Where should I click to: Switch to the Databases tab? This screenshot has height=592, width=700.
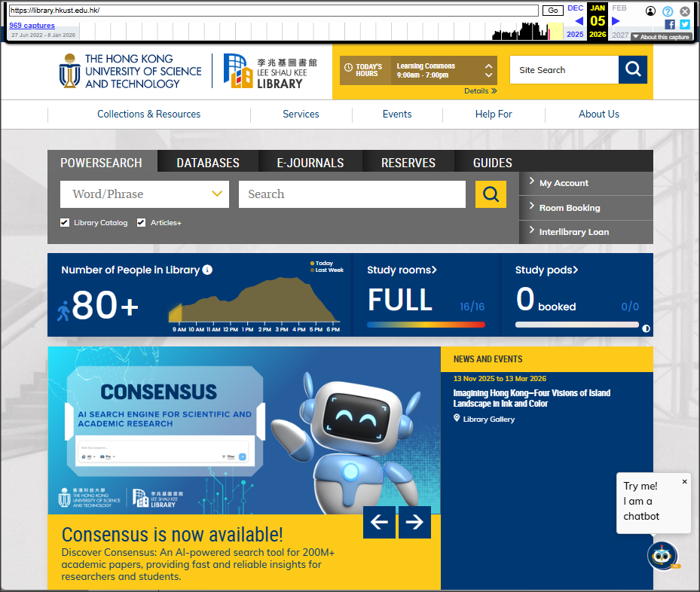pos(208,163)
